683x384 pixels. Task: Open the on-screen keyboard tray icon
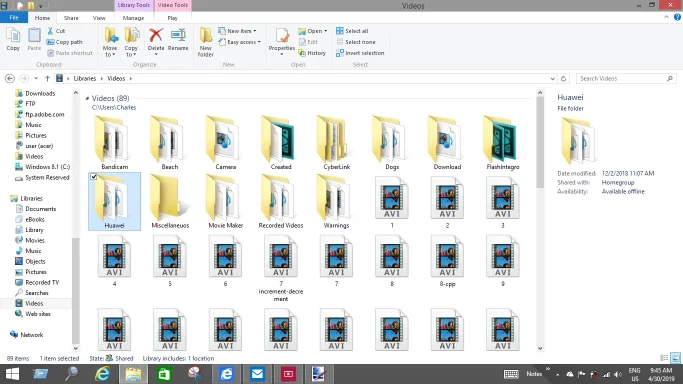pos(511,374)
